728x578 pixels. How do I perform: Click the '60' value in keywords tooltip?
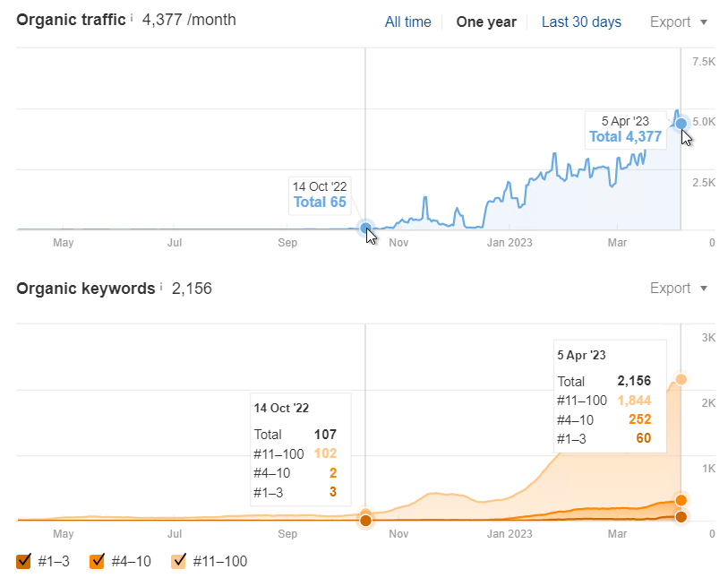[x=644, y=438]
